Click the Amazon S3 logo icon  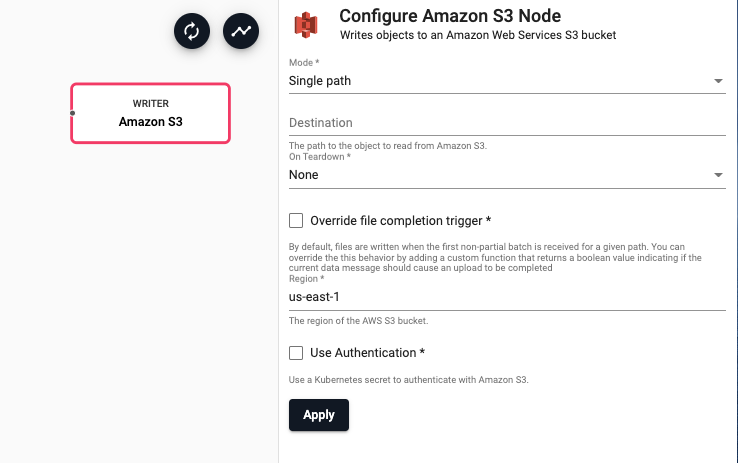[306, 25]
